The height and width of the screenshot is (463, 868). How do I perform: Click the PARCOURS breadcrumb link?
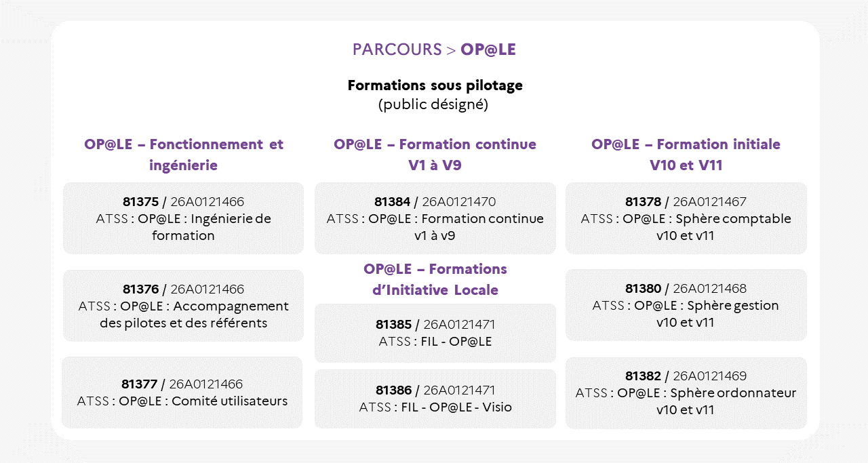[397, 49]
